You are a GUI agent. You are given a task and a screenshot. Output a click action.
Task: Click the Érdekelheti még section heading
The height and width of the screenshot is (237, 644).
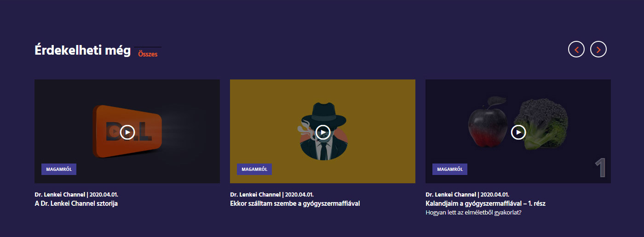tap(83, 51)
